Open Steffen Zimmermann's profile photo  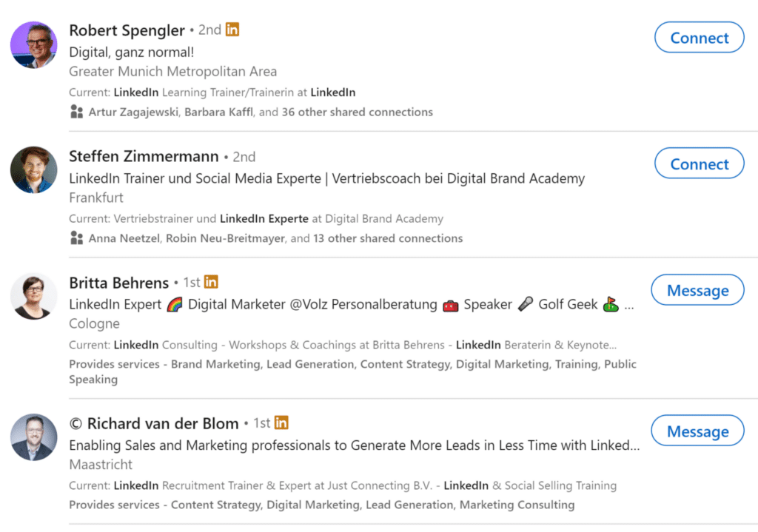(x=34, y=170)
